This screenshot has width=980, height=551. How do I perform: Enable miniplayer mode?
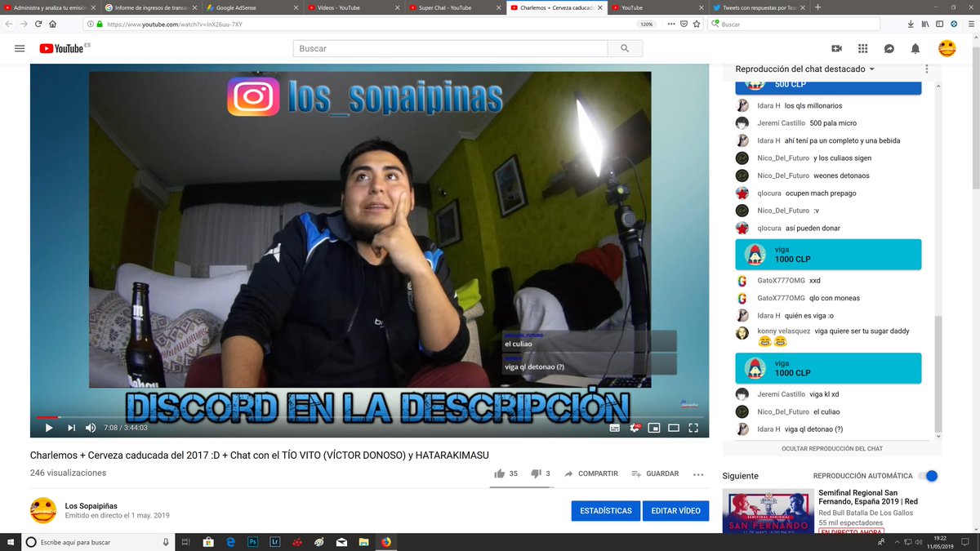coord(653,427)
